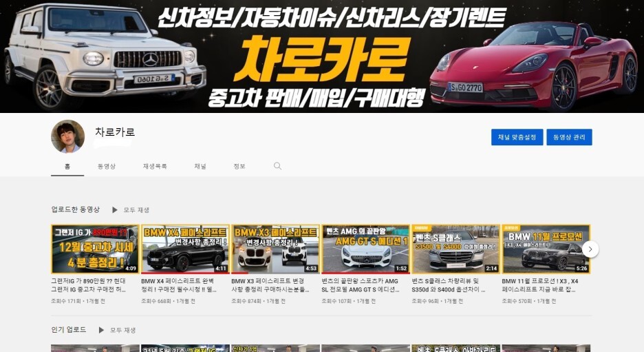This screenshot has height=352, width=644.
Task: Click the play icon beside 인기 업로드
Action: pos(101,330)
